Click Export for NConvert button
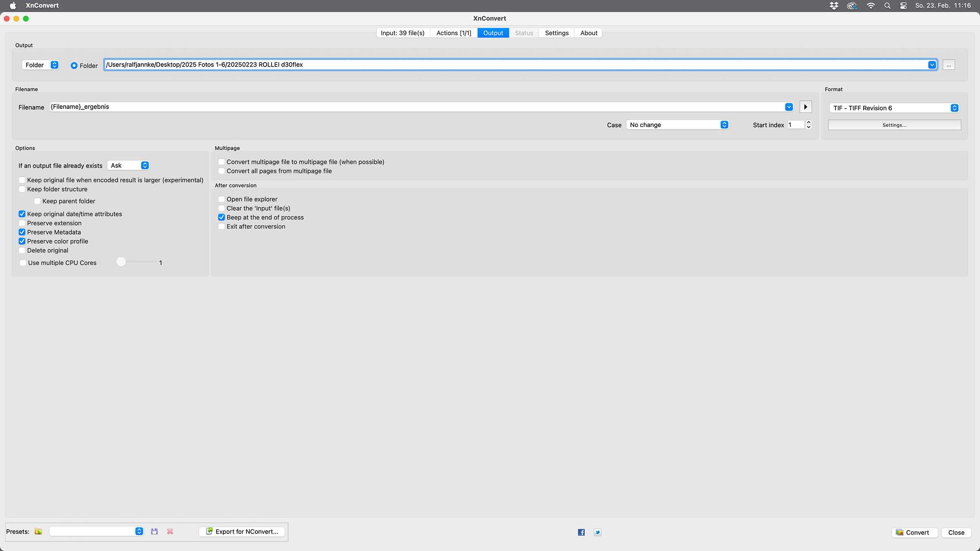 point(242,531)
